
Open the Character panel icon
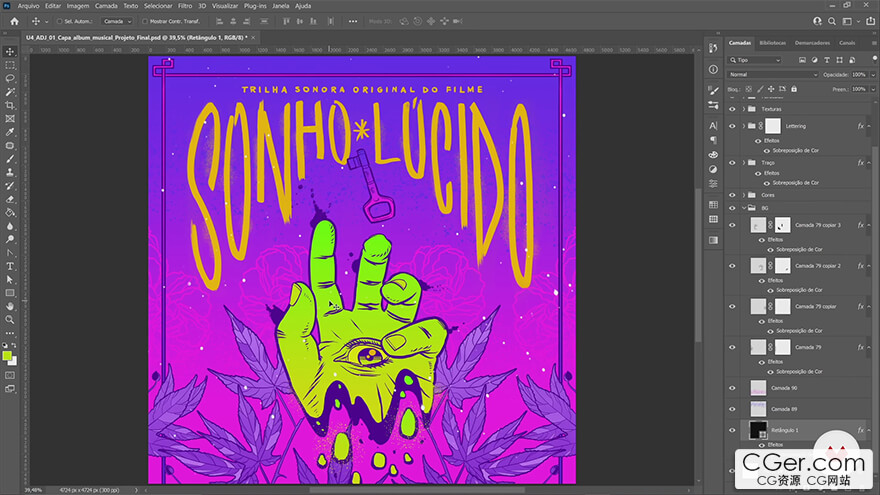(713, 126)
